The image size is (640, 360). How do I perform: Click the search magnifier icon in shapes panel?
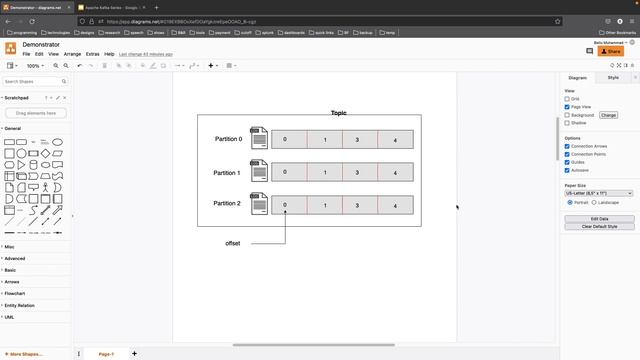click(x=64, y=82)
